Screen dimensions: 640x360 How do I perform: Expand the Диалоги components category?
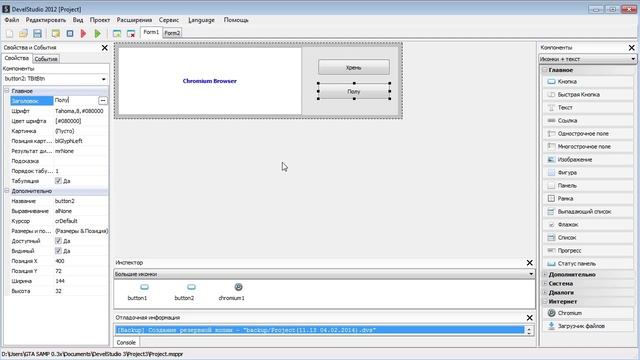pyautogui.click(x=545, y=292)
